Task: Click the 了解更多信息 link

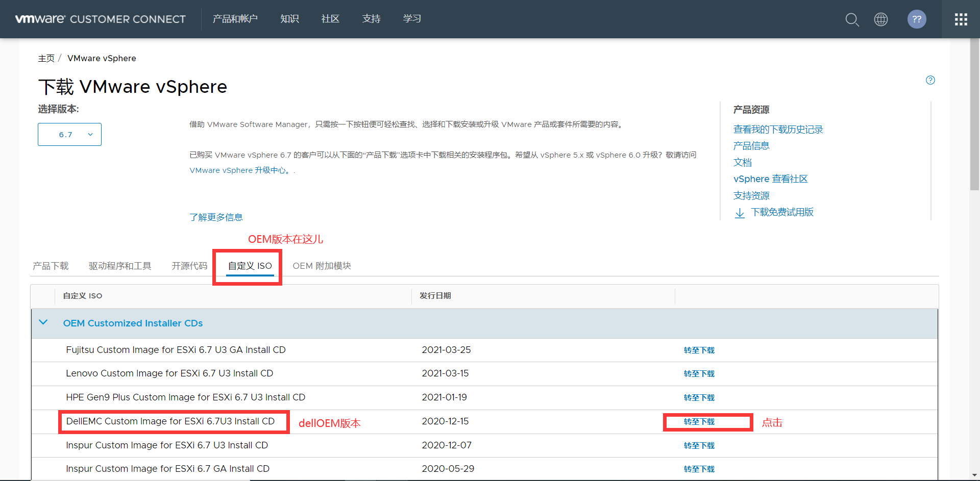Action: click(216, 217)
